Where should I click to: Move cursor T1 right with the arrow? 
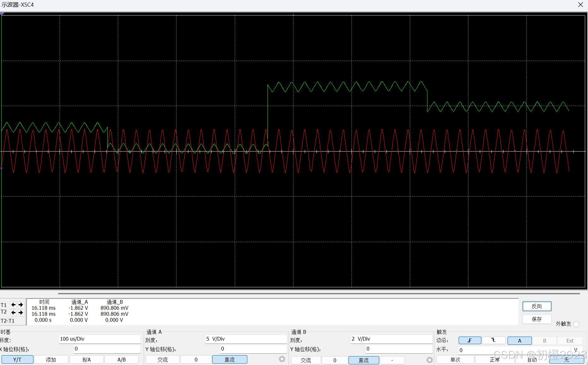(x=21, y=305)
